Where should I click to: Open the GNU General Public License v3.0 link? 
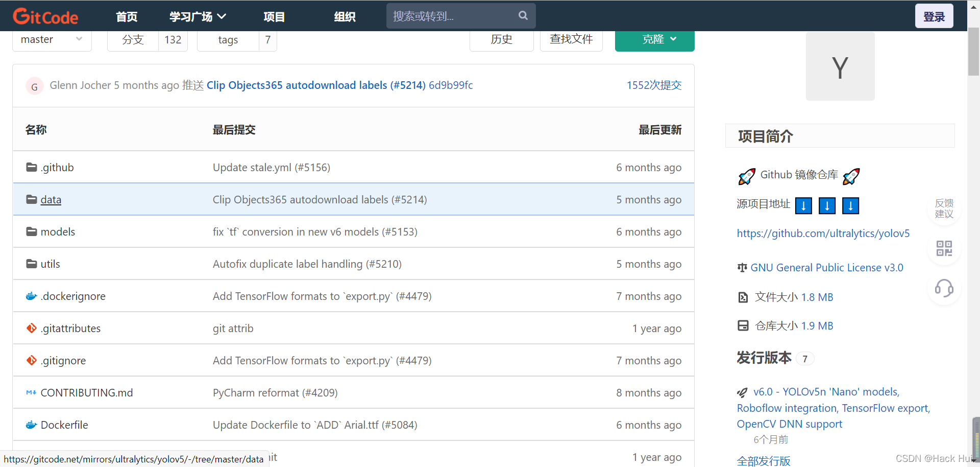[827, 267]
